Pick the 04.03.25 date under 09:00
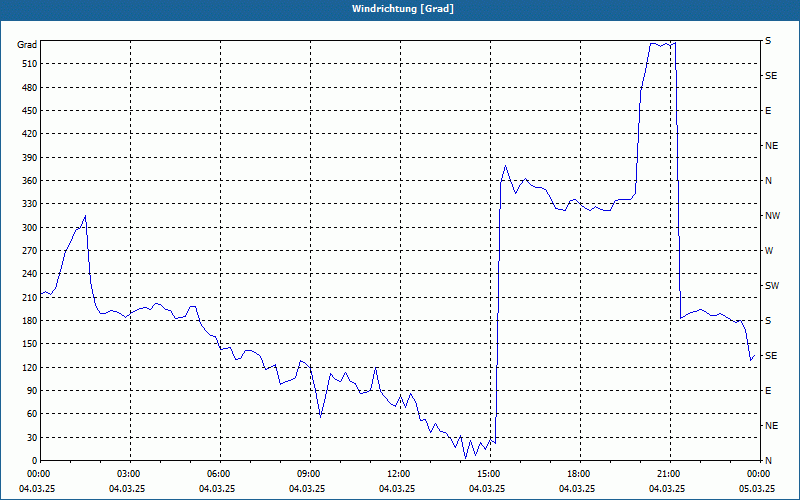The width and height of the screenshot is (800, 500). (x=307, y=489)
